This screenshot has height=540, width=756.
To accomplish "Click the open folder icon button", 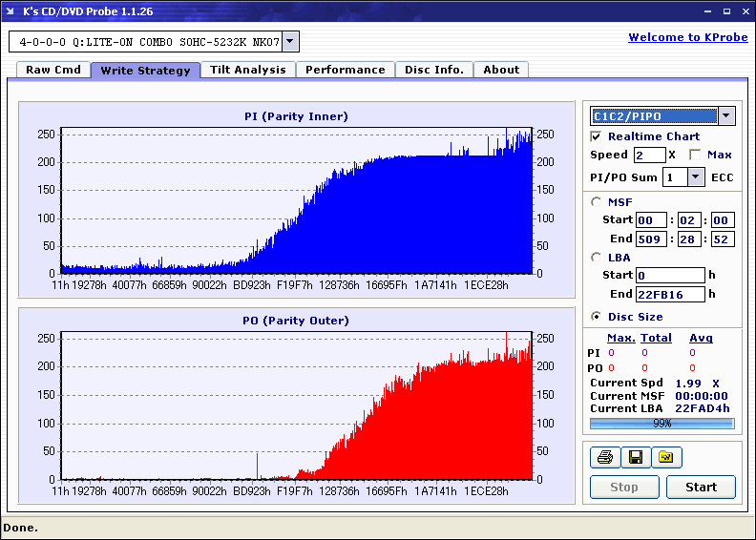I will pos(666,457).
